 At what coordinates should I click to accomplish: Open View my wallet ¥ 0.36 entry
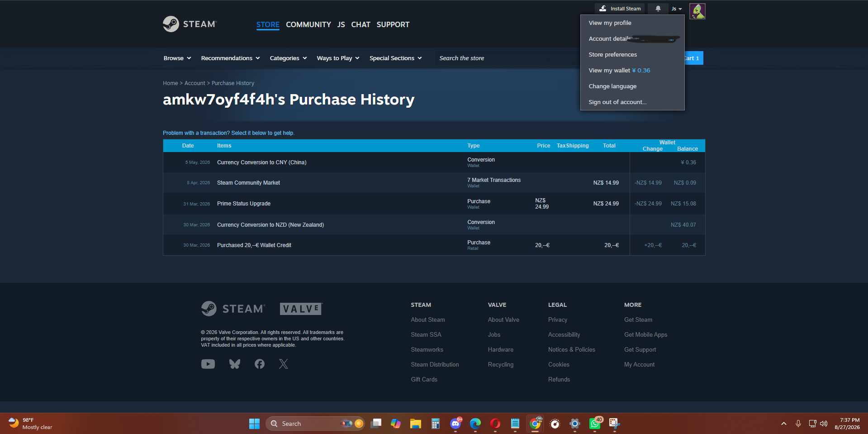click(632, 70)
